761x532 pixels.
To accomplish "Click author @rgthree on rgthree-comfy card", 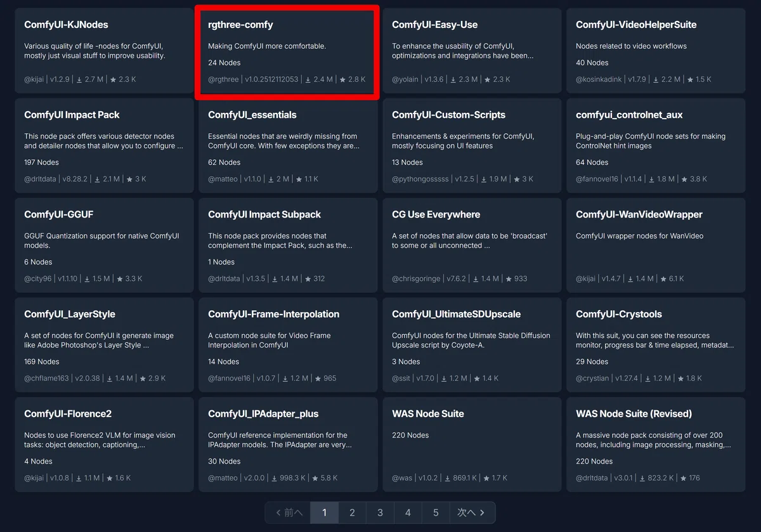I will [223, 80].
